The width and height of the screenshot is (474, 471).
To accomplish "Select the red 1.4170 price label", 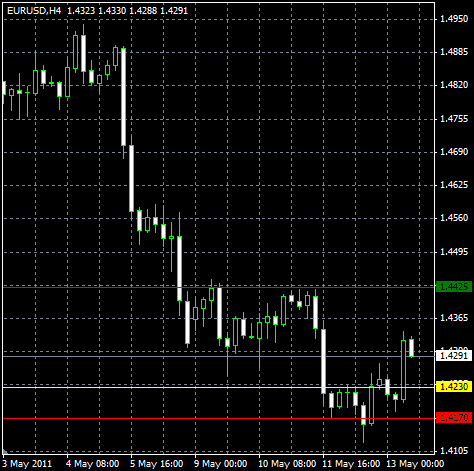I will (454, 417).
